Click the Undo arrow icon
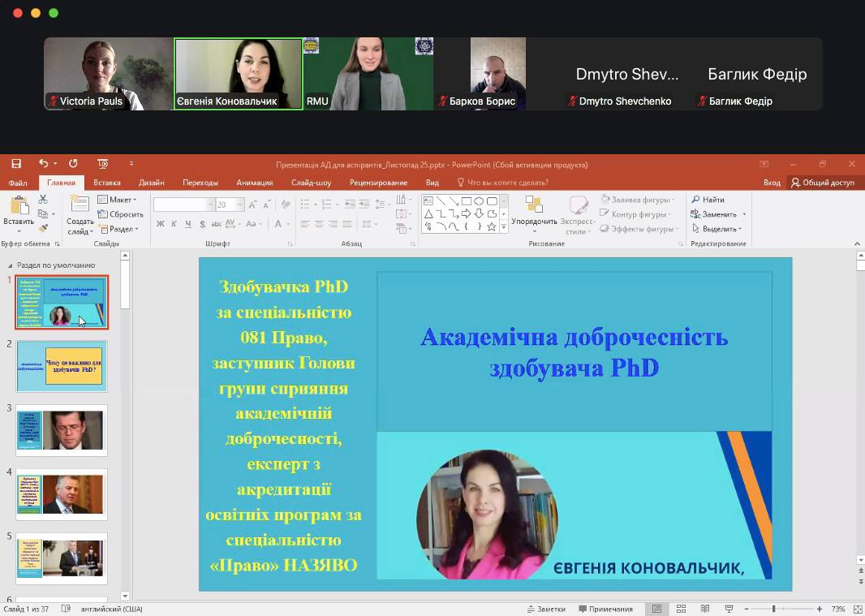 click(x=43, y=164)
